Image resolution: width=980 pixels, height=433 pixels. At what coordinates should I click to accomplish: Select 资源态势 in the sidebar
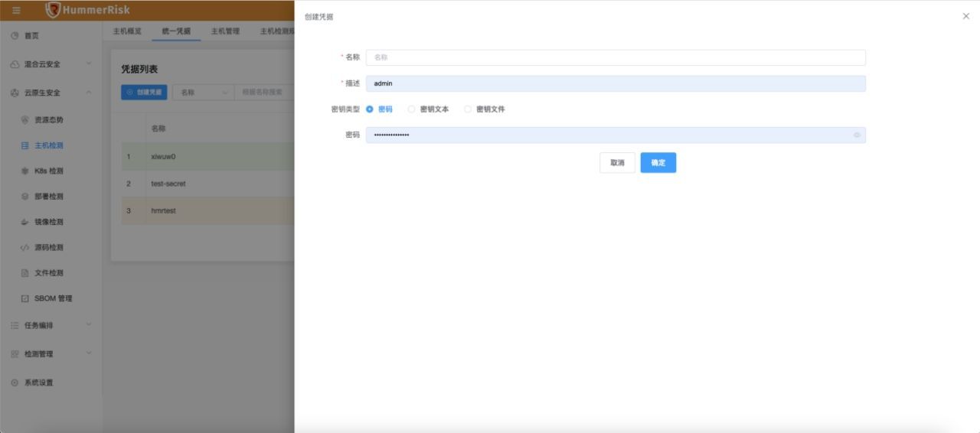pos(48,120)
